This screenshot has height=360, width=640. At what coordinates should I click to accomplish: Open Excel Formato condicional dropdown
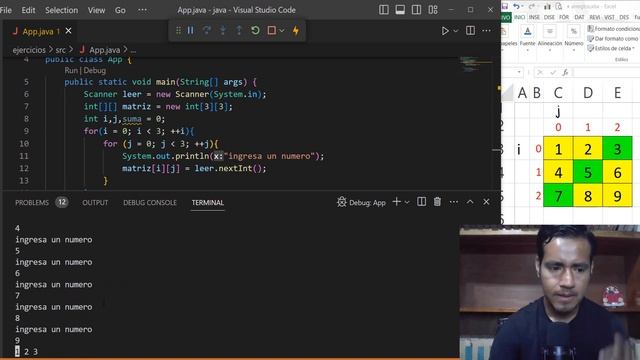pos(613,29)
